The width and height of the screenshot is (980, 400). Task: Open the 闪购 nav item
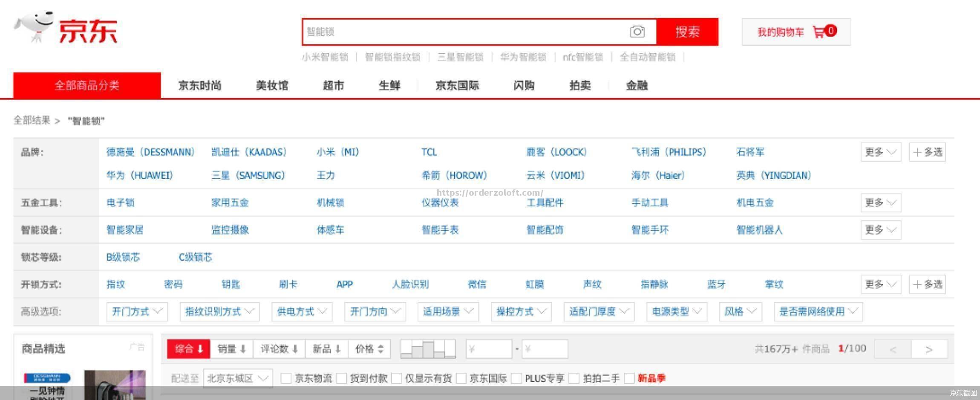point(524,85)
